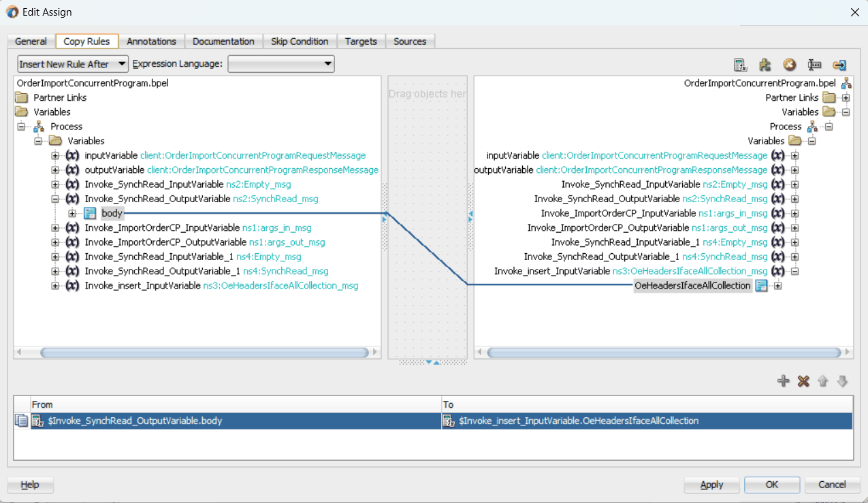Image resolution: width=868 pixels, height=503 pixels.
Task: Expand Invoke_ImportOrderCP_InputVariable in left tree
Action: 55,228
